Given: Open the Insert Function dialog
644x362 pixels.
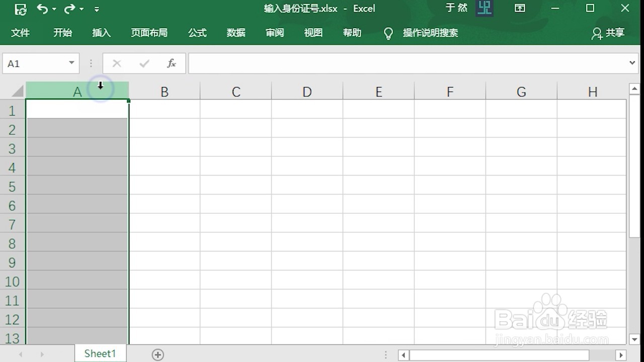Looking at the screenshot, I should coord(171,63).
